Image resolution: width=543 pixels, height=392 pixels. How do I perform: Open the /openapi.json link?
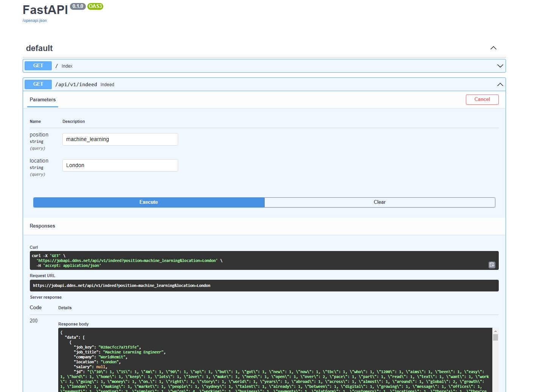click(34, 20)
